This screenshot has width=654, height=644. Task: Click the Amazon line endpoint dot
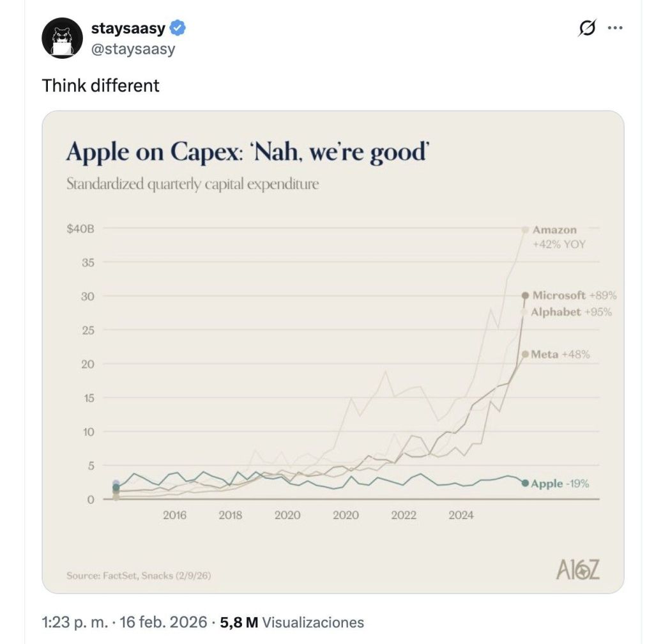pos(526,229)
